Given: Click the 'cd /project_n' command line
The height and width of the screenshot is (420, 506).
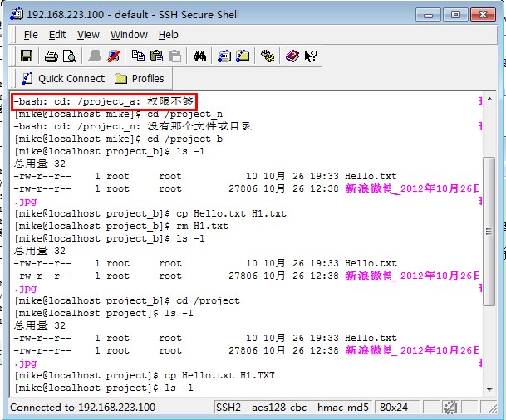Looking at the screenshot, I should coord(119,114).
